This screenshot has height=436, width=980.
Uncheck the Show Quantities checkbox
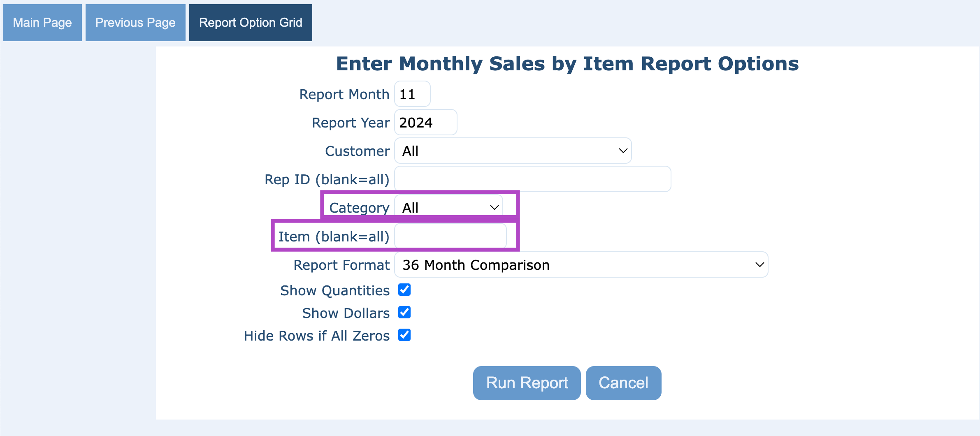coord(404,290)
